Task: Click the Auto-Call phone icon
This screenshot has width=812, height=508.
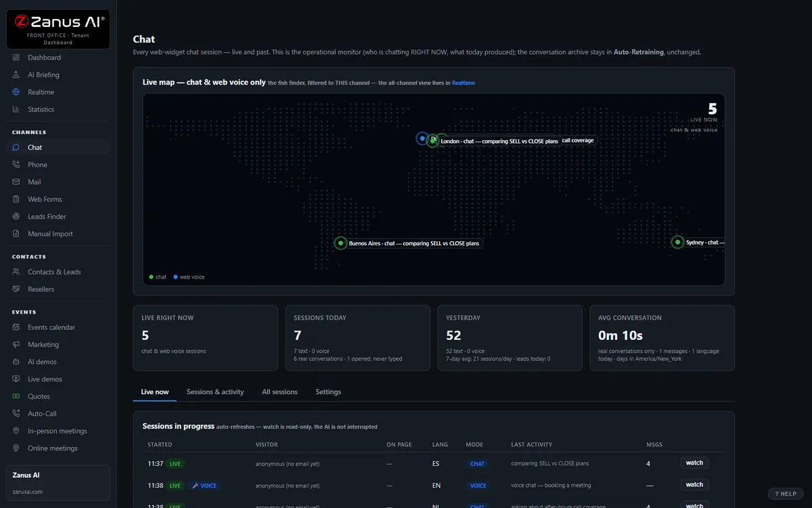Action: tap(16, 413)
